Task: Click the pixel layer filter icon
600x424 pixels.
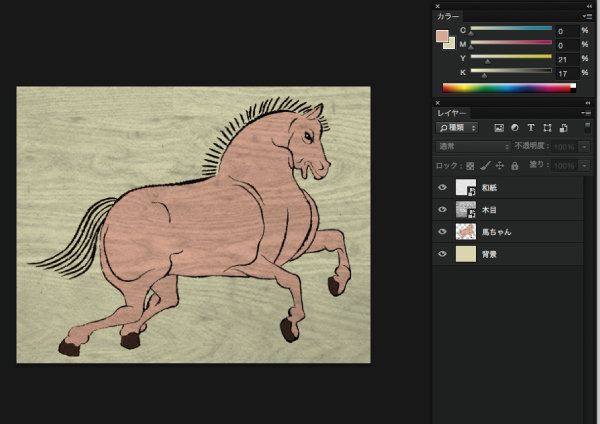Action: coord(498,128)
